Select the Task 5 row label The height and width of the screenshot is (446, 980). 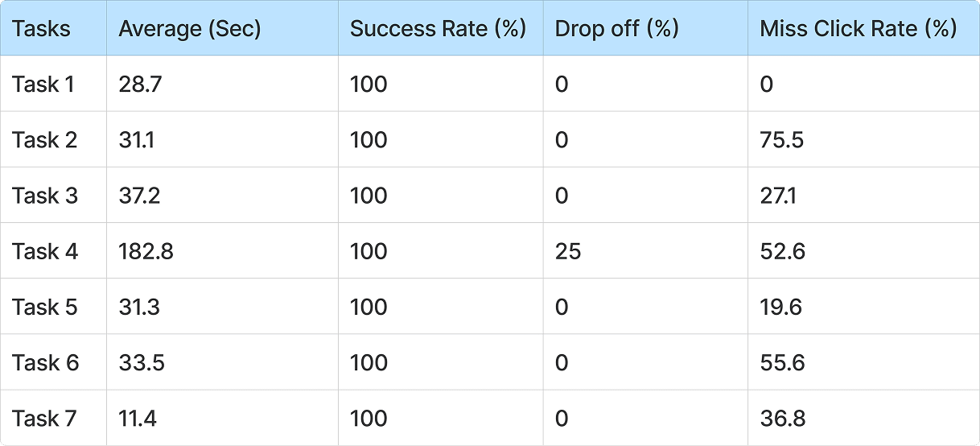click(45, 307)
